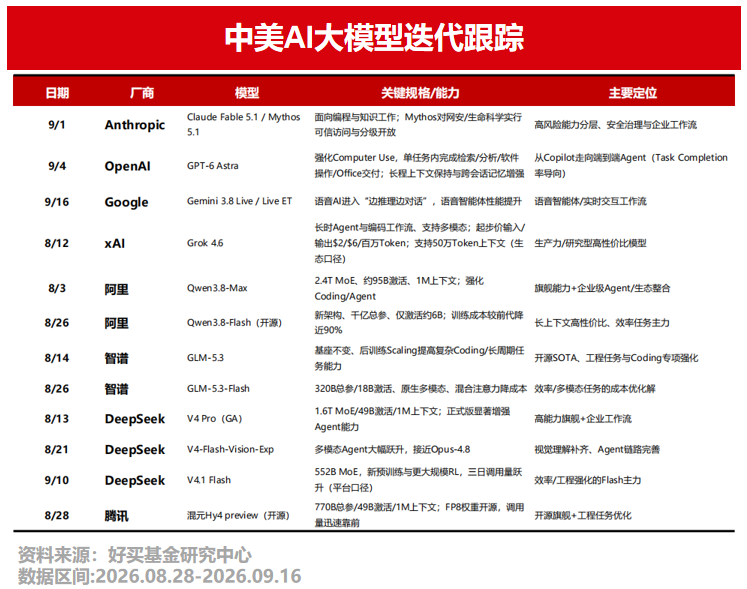Click the spec text starting 强化Computer Use
The width and height of the screenshot is (747, 589).
[x=419, y=165]
